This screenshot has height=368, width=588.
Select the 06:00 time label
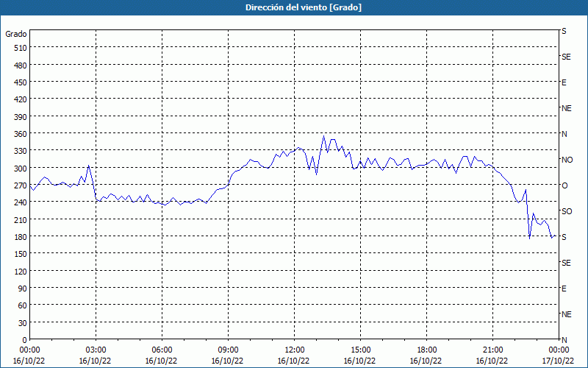[162, 350]
